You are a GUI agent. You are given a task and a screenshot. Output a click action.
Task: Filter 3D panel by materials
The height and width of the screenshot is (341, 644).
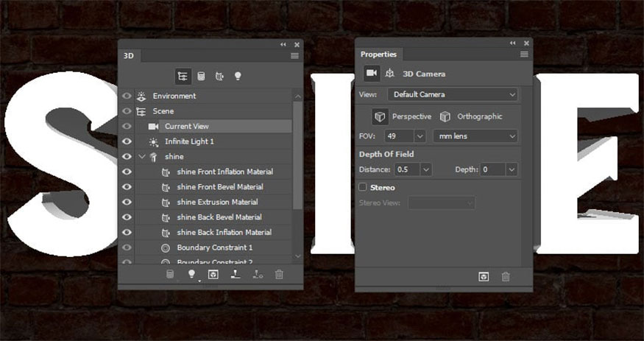click(x=219, y=76)
